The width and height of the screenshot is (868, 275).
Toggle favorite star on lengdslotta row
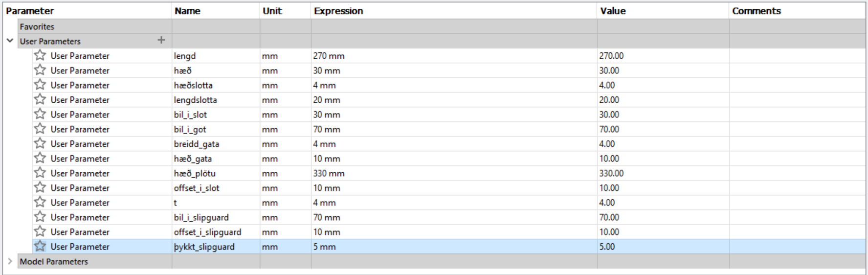[x=40, y=99]
